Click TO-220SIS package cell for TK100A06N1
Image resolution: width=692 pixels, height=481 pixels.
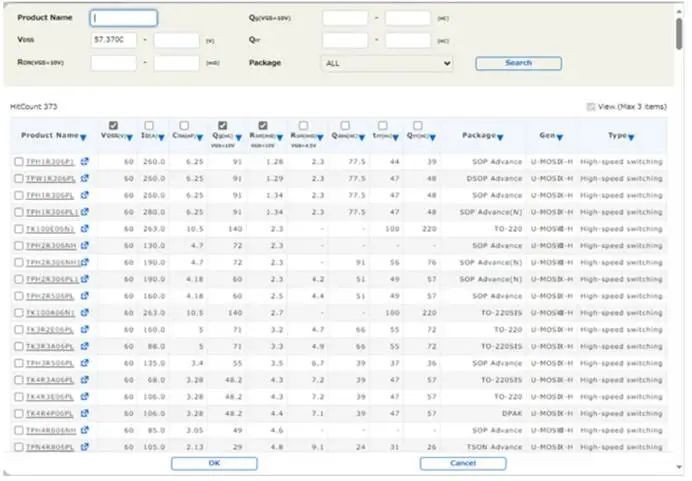[x=501, y=313]
